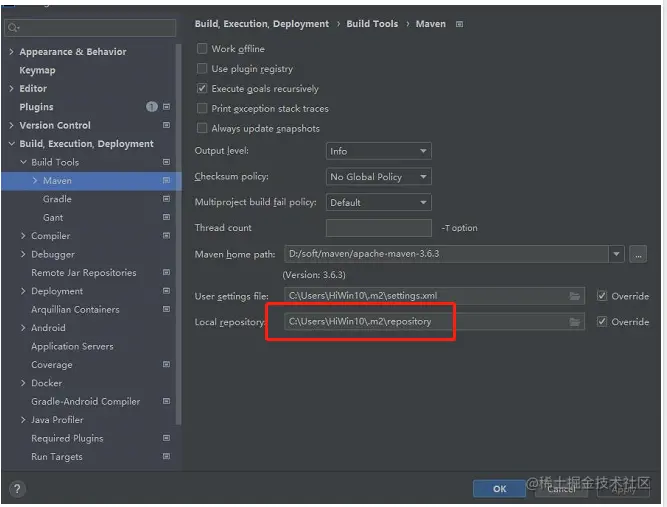Click project-level icon beside Arquillian Containers
The width and height of the screenshot is (667, 507).
(x=166, y=309)
